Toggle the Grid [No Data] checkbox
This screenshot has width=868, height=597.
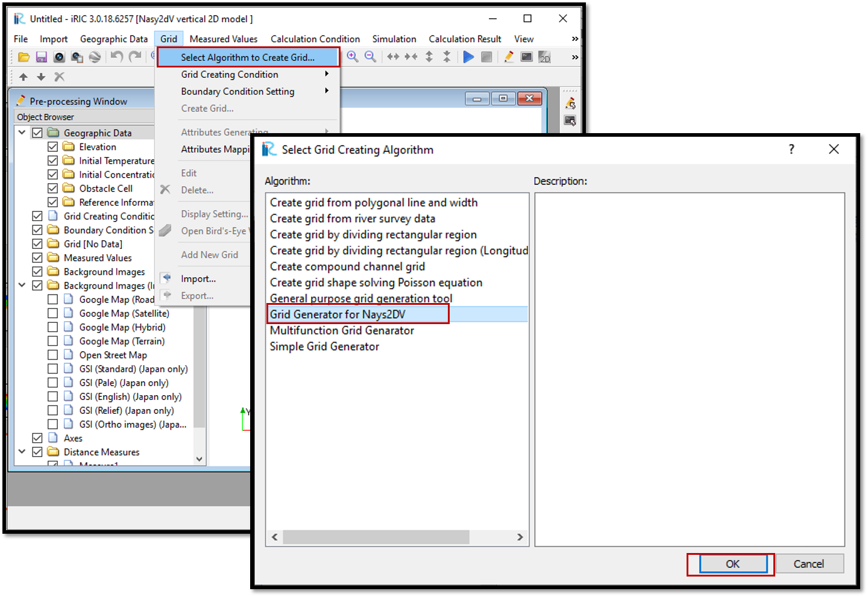coord(37,243)
